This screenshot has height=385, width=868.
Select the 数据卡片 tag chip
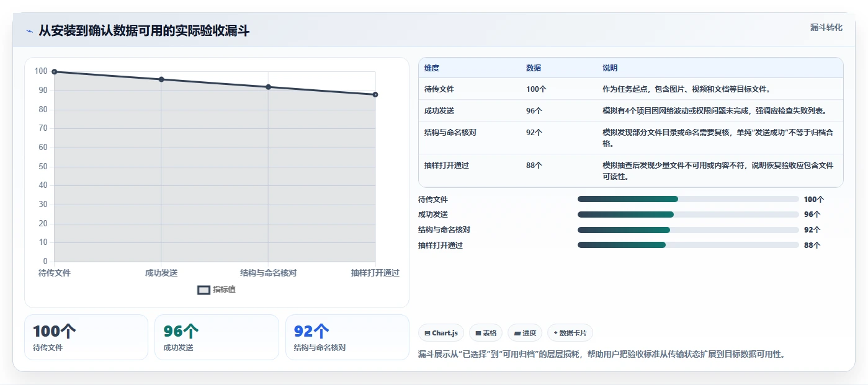pos(570,333)
